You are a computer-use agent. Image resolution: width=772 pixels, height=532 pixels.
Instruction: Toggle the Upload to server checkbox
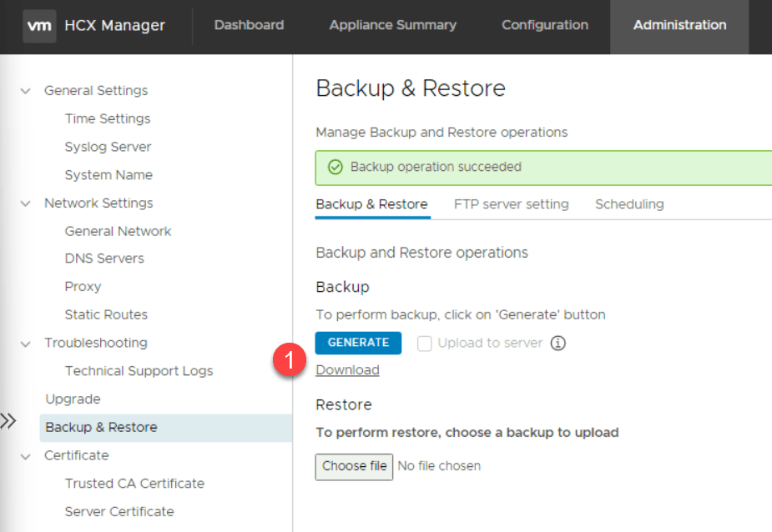[425, 343]
